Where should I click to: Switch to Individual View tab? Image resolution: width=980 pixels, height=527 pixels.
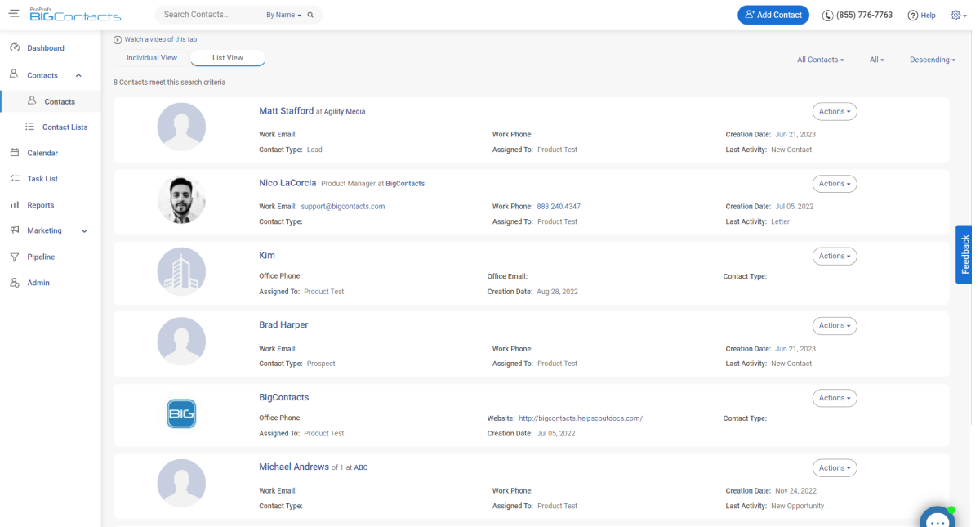151,58
